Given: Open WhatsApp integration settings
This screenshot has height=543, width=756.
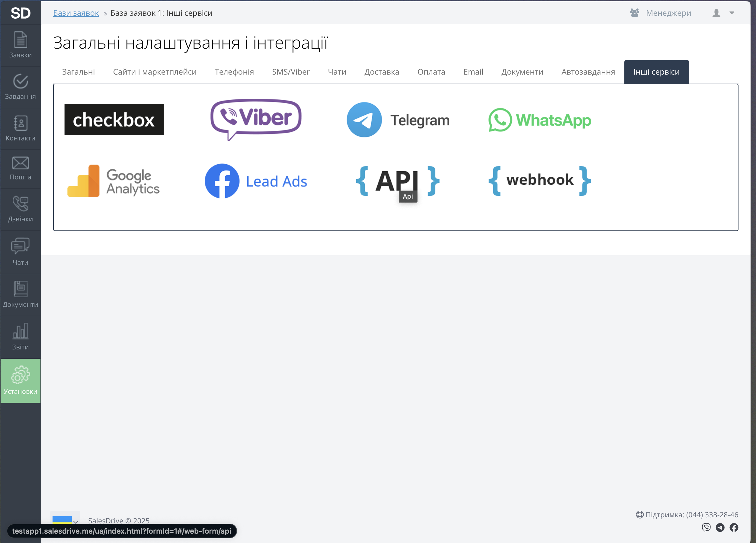Looking at the screenshot, I should [x=539, y=120].
